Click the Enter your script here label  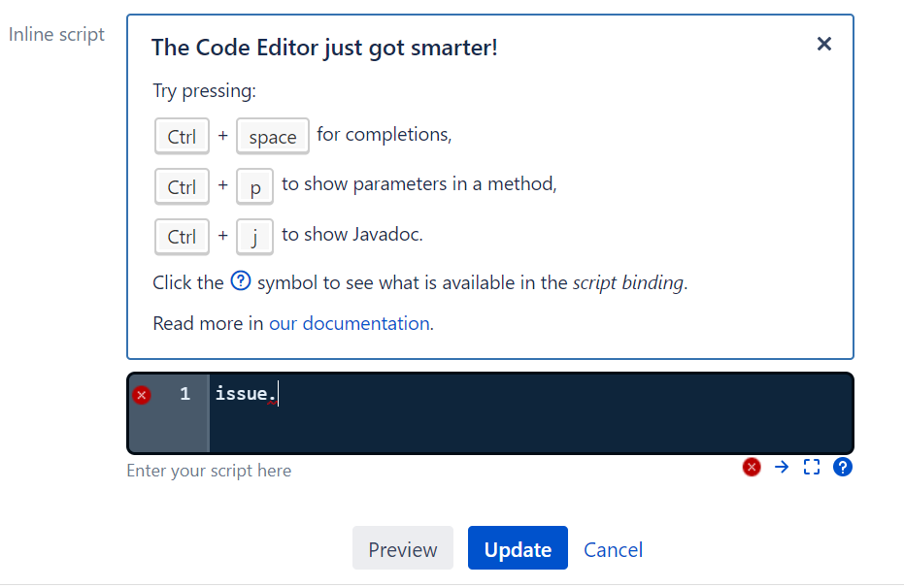[209, 470]
